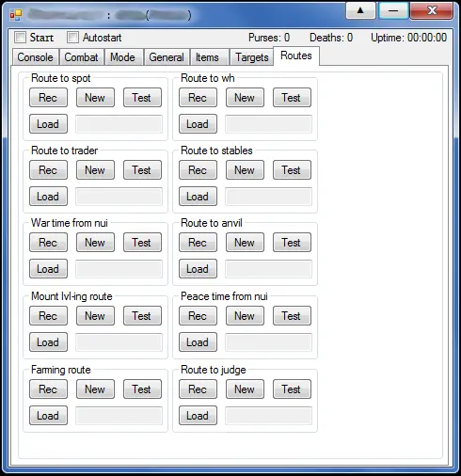
Task: Click Load under Route to stables
Action: 198,197
